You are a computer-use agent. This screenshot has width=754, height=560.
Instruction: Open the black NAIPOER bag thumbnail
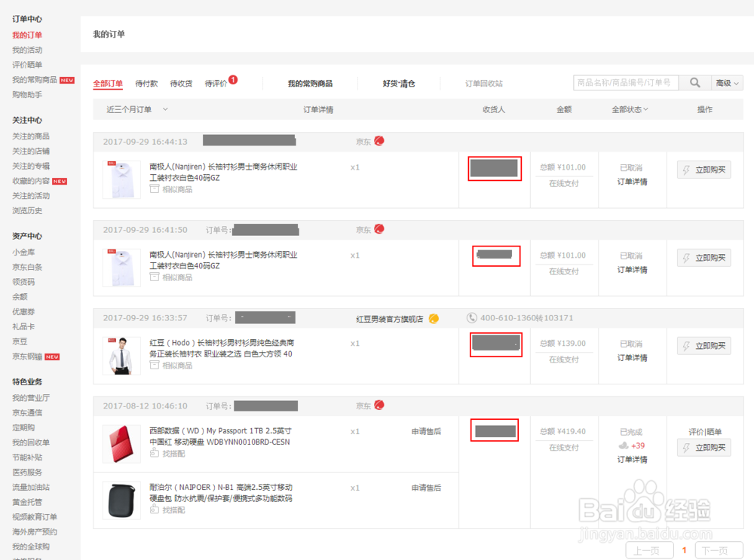click(x=121, y=500)
